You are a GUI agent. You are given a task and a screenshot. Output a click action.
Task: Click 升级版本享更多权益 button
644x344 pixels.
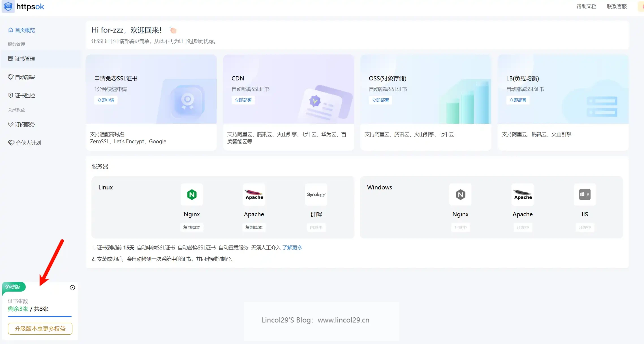click(x=40, y=329)
